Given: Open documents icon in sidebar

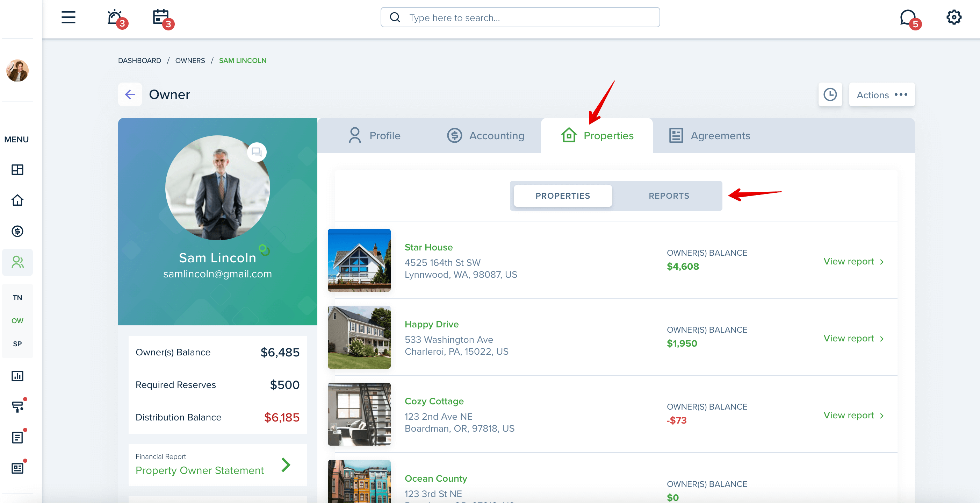Looking at the screenshot, I should click(18, 437).
